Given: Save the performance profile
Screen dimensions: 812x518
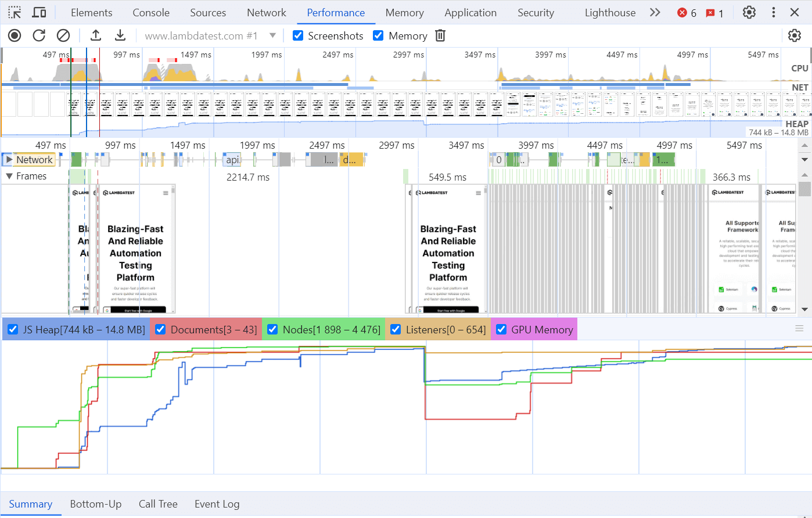Looking at the screenshot, I should pyautogui.click(x=120, y=35).
